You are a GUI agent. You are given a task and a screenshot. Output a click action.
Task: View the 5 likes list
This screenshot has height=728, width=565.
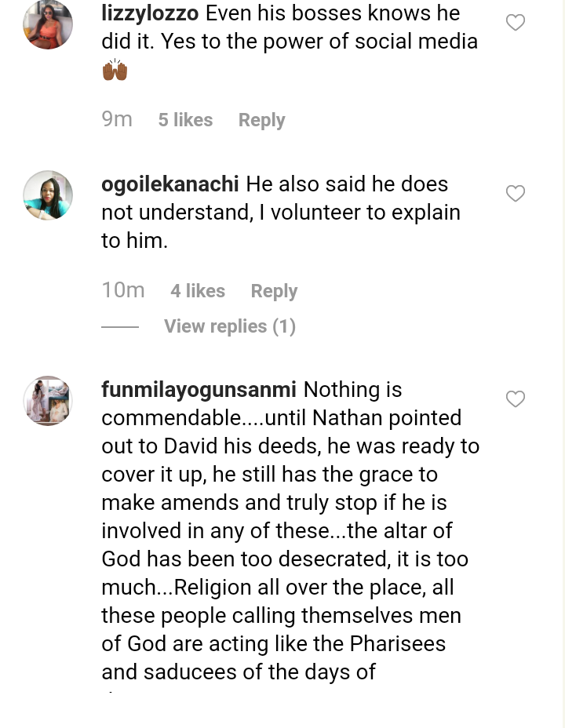point(185,120)
